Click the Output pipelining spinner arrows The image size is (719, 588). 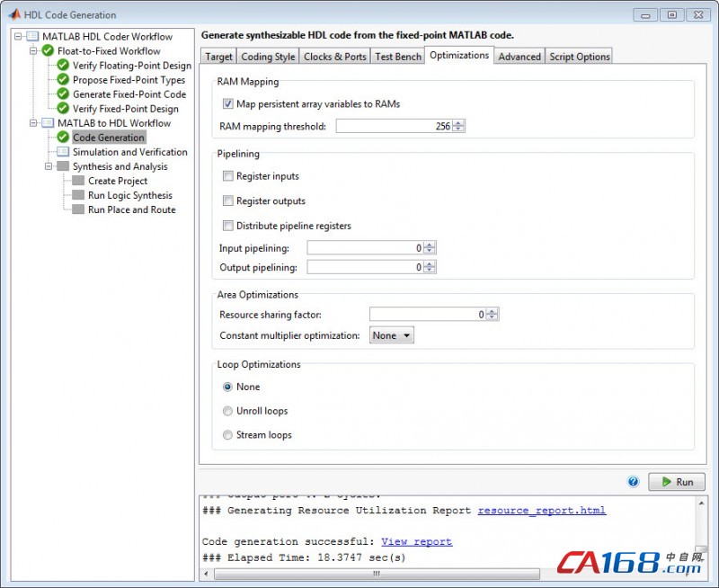pyautogui.click(x=430, y=267)
